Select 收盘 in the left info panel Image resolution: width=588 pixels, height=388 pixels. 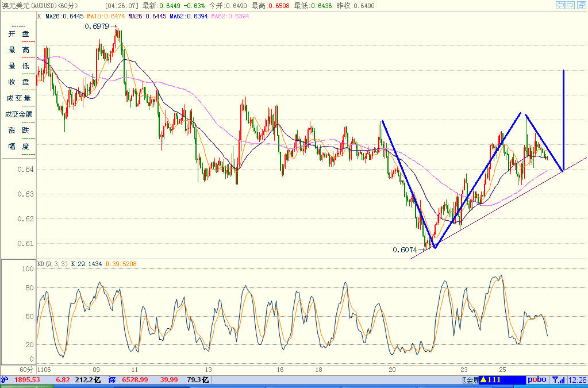point(19,82)
